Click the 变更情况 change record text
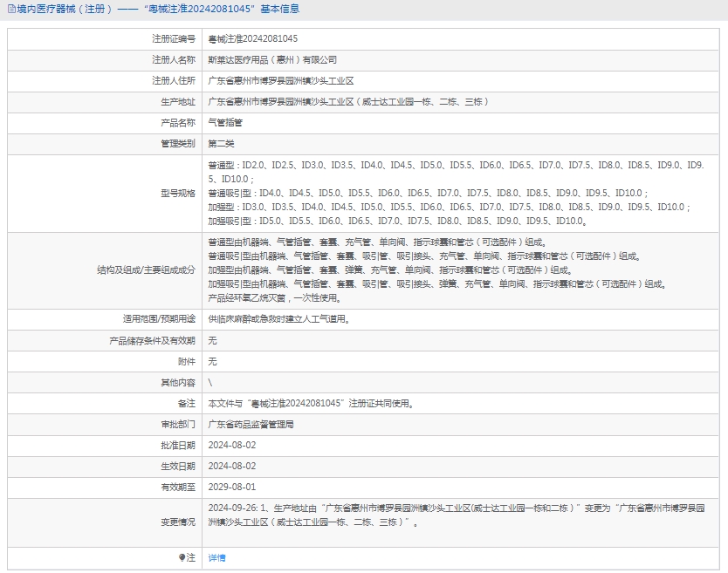The height and width of the screenshot is (573, 728). [x=454, y=515]
